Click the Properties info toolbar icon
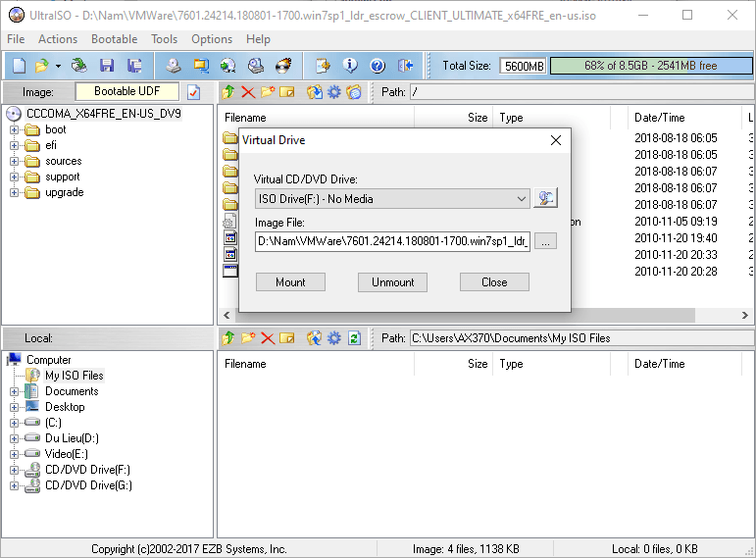Image resolution: width=756 pixels, height=558 pixels. [350, 66]
